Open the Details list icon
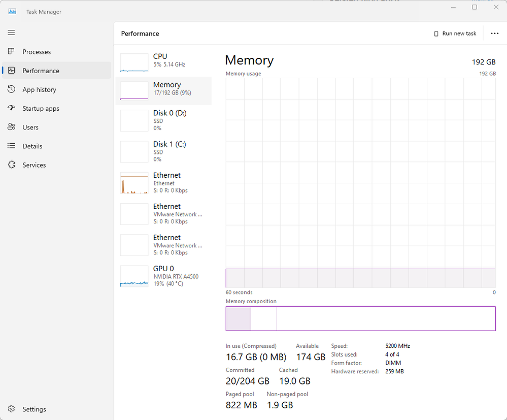The width and height of the screenshot is (507, 420). [11, 146]
